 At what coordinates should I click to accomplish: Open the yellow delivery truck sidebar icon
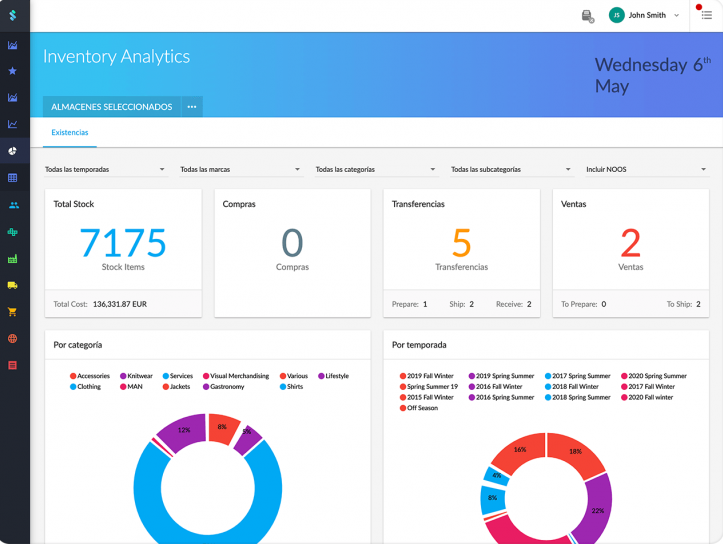click(x=13, y=285)
